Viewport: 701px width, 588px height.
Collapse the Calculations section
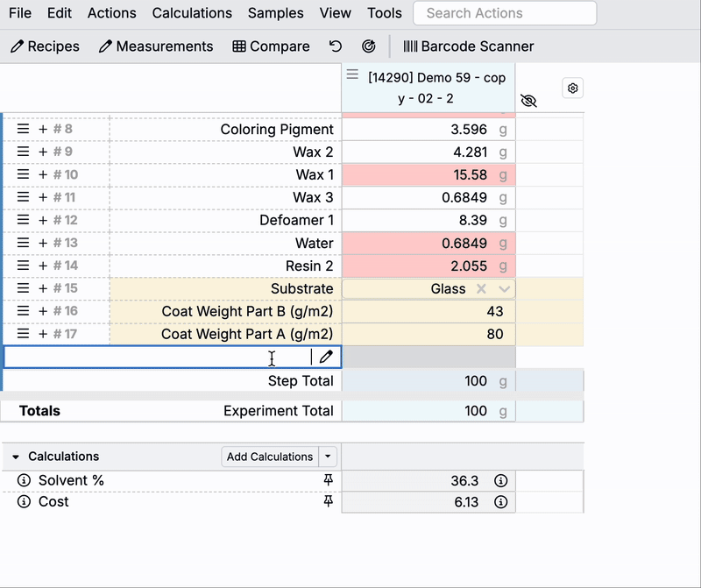coord(16,457)
